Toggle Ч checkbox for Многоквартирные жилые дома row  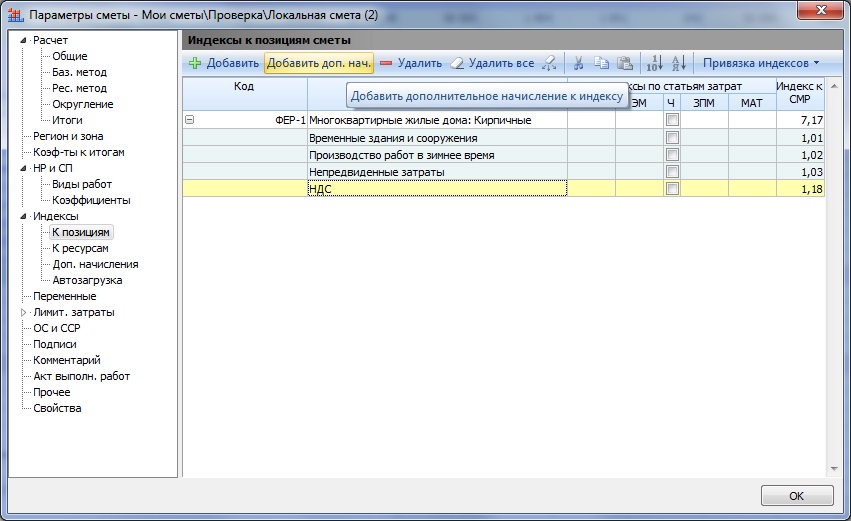tap(672, 119)
